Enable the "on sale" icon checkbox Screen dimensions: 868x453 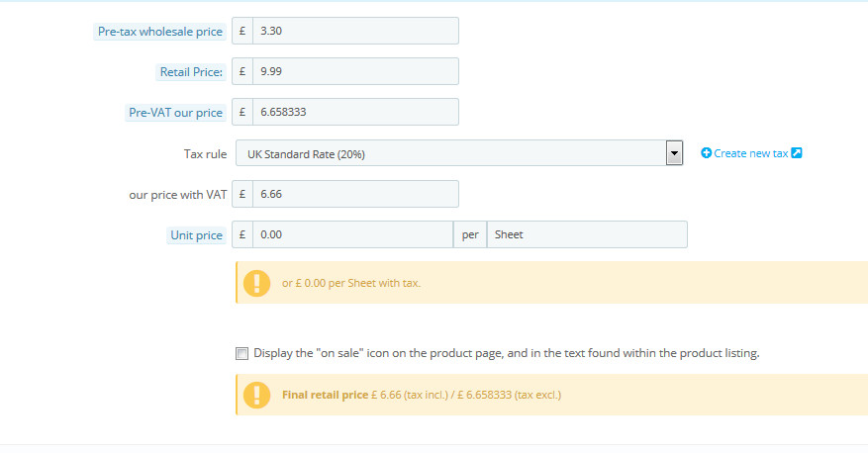pos(241,353)
